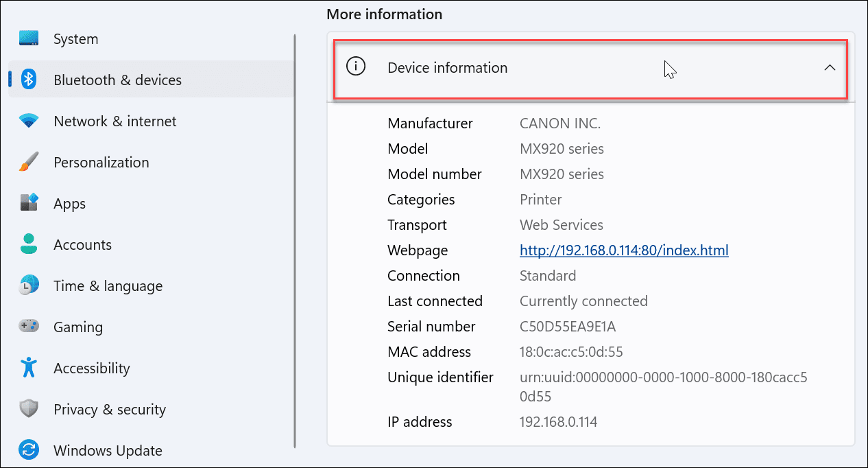Image resolution: width=868 pixels, height=468 pixels.
Task: Go to Network & internet settings
Action: tap(114, 121)
